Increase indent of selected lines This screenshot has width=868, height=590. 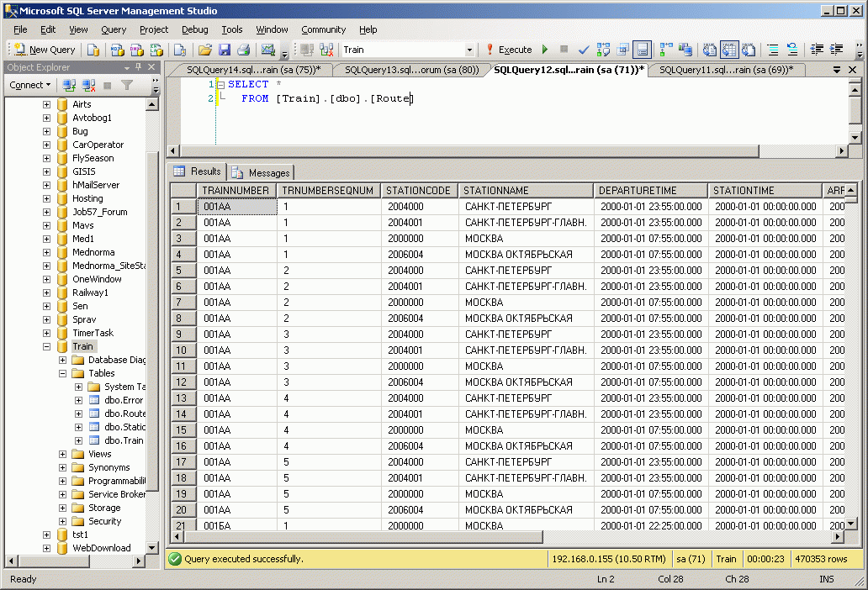pyautogui.click(x=836, y=50)
